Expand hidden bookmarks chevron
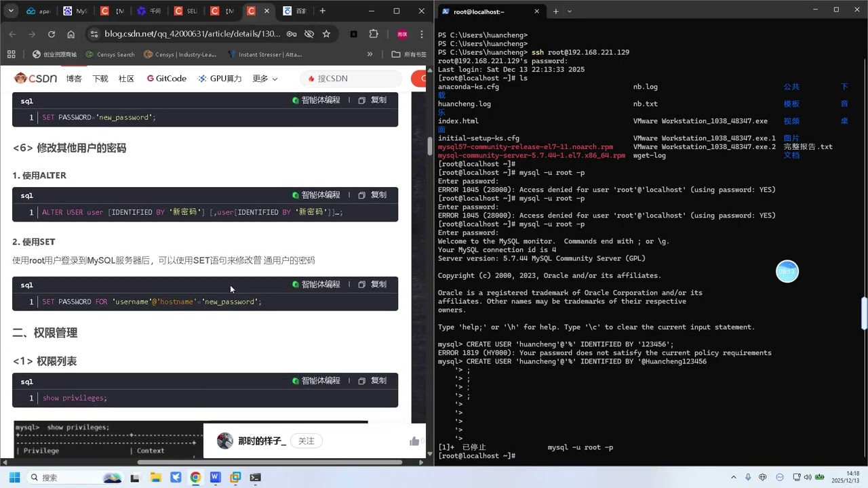 [x=370, y=54]
